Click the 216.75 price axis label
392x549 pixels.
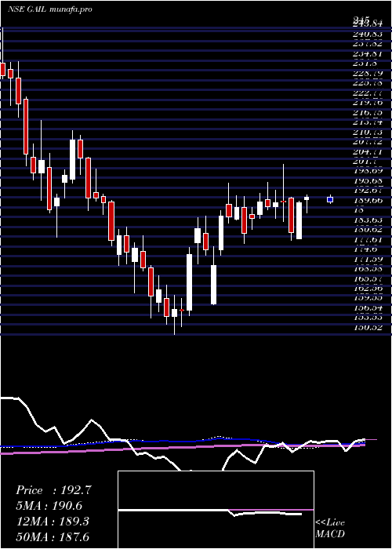point(368,113)
